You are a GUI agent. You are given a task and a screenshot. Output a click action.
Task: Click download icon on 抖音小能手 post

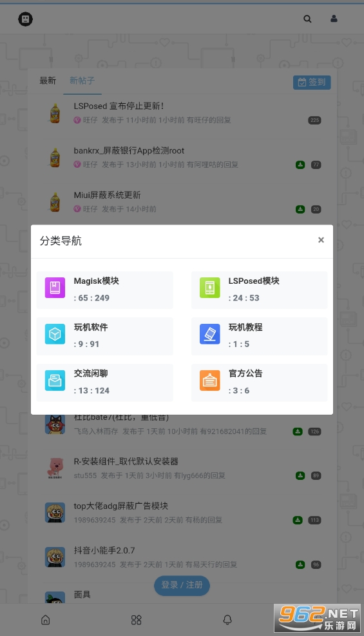tap(300, 564)
